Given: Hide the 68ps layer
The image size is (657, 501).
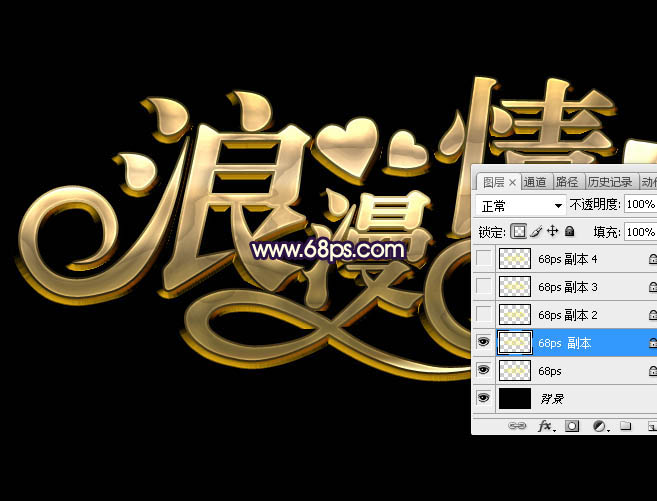Looking at the screenshot, I should 484,369.
